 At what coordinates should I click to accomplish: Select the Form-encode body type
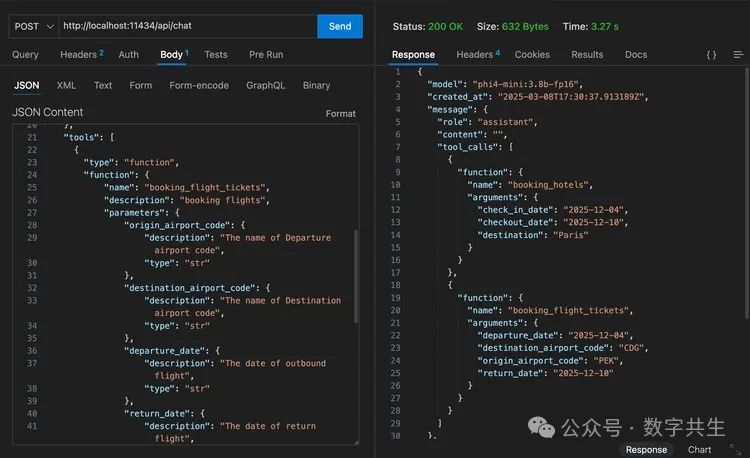[199, 86]
